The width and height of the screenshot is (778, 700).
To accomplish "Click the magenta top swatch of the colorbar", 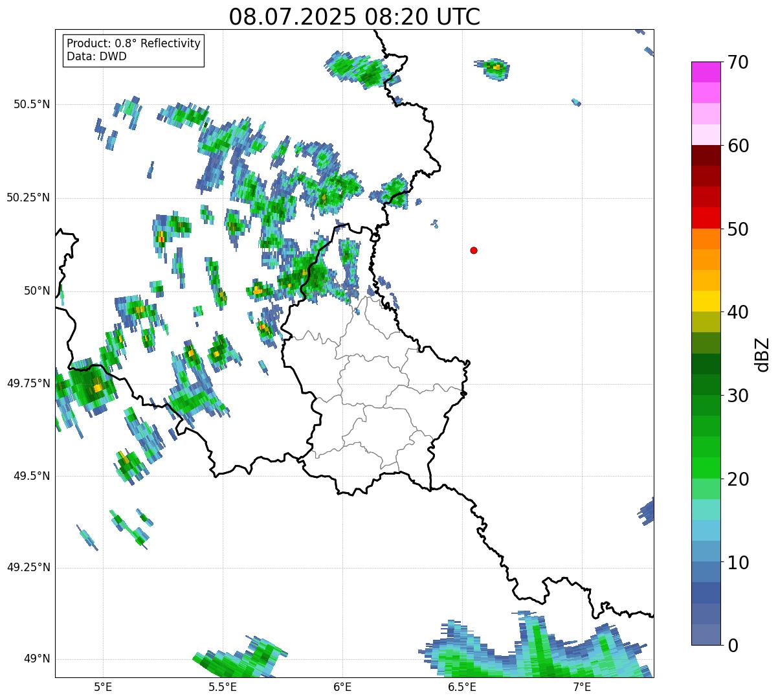I will pos(706,72).
